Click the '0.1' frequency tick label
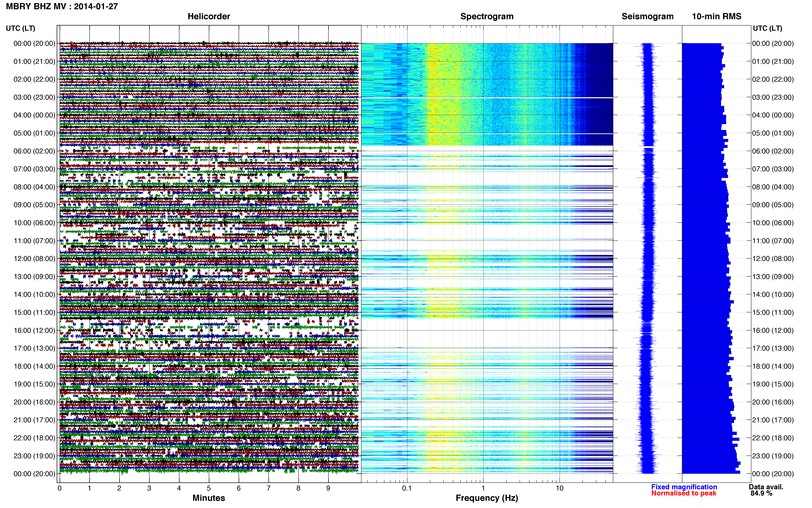812x508 pixels. tap(407, 488)
